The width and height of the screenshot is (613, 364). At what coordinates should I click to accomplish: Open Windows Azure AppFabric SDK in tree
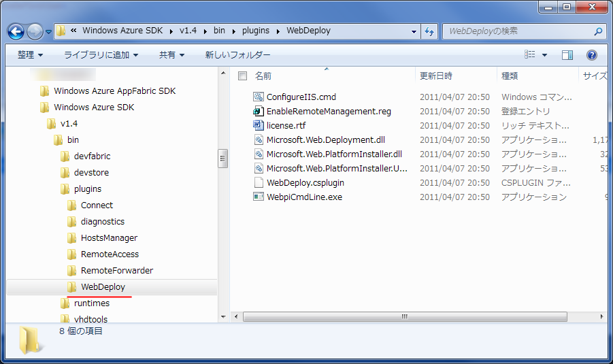point(114,90)
